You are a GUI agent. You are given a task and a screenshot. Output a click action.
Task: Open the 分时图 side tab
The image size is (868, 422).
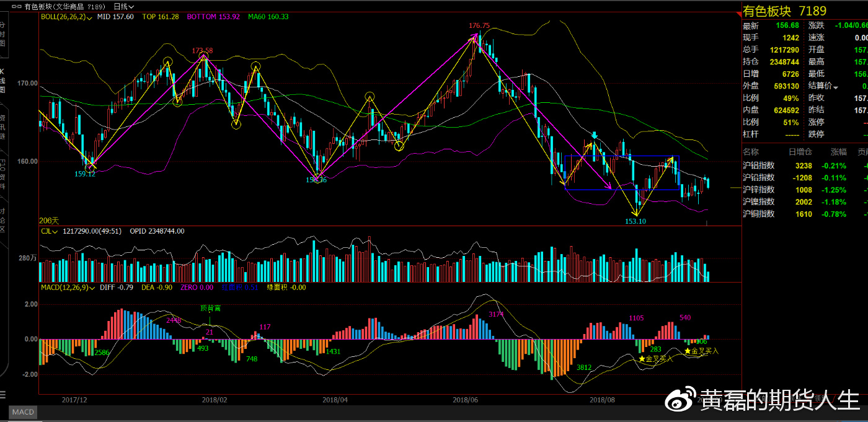click(x=2, y=34)
